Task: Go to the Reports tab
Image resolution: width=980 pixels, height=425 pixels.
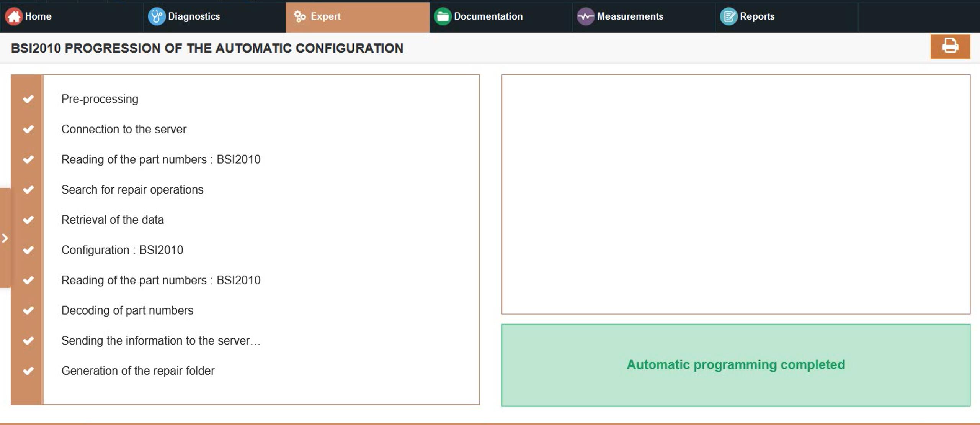Action: 757,16
